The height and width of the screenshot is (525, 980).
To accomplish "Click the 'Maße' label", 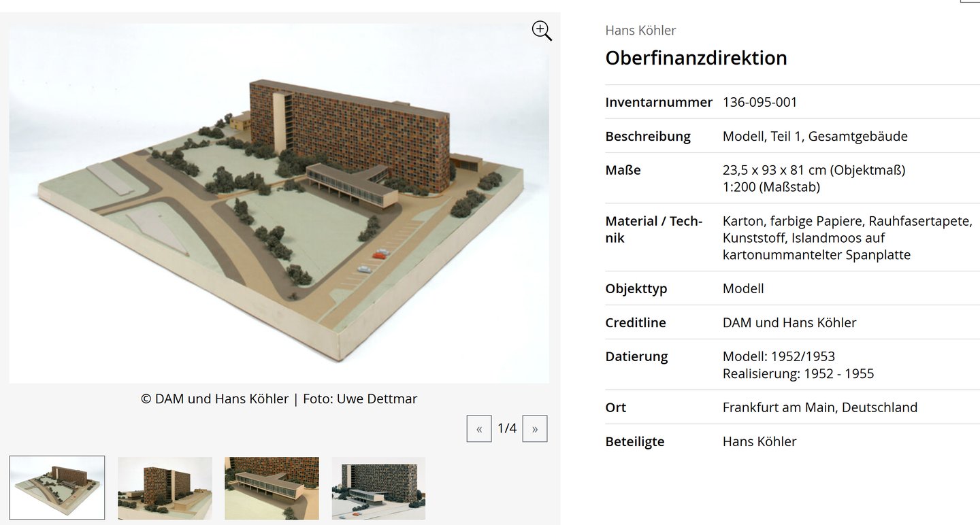I will coord(623,170).
